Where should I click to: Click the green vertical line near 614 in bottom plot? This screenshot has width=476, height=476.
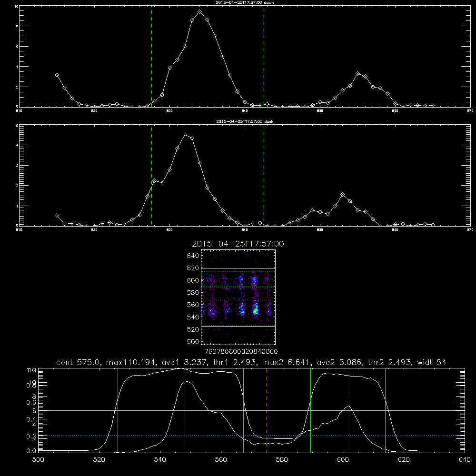(385, 410)
